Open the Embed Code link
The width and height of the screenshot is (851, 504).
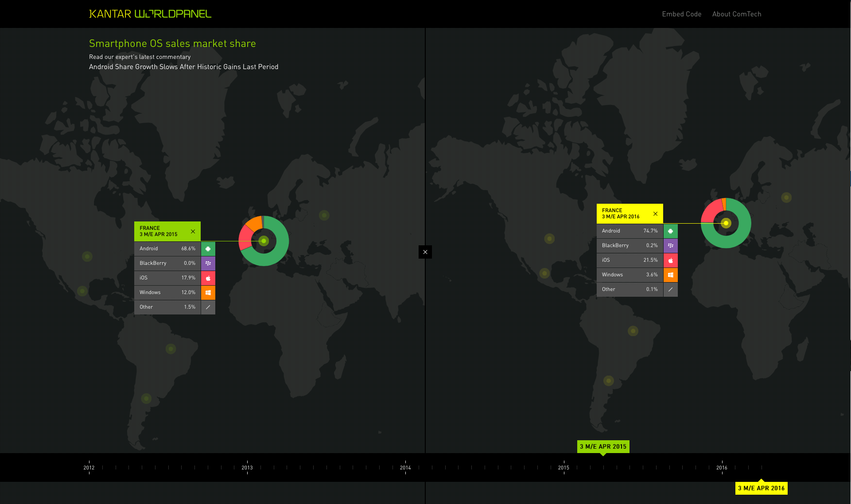(x=682, y=14)
